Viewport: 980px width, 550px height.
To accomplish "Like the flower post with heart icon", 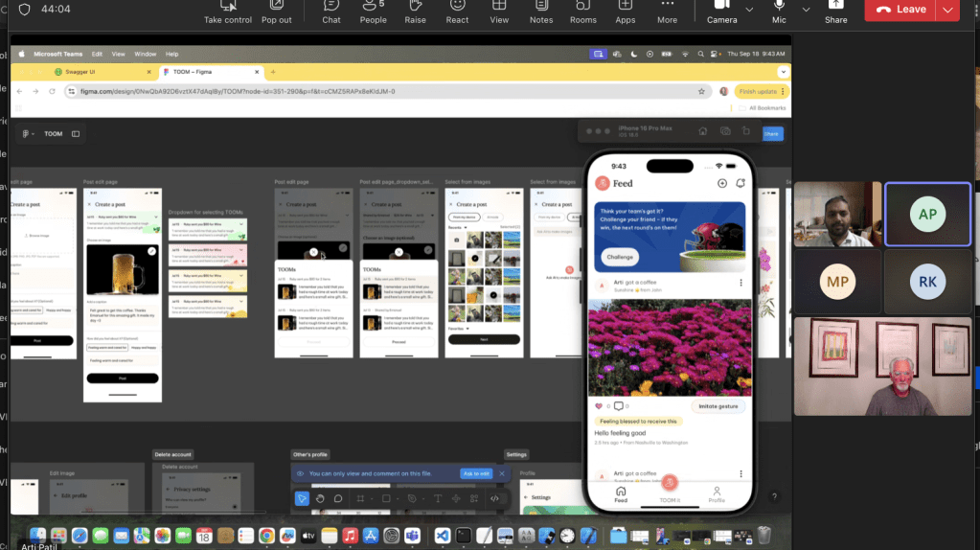I will pos(599,406).
